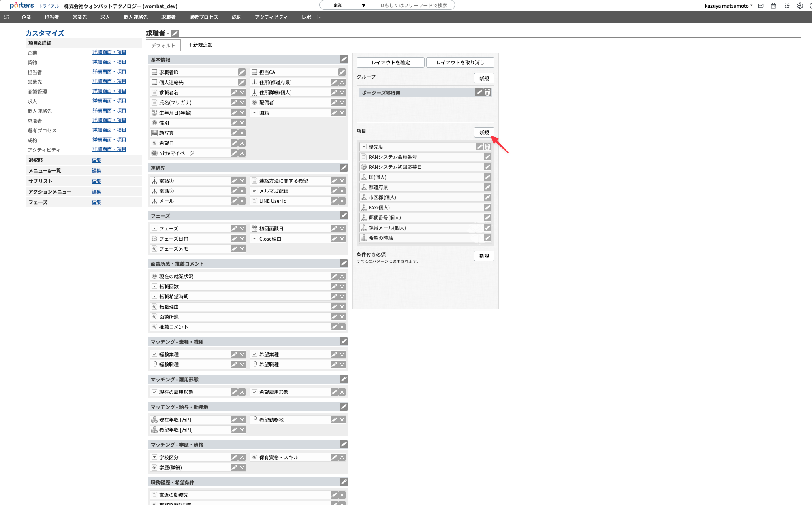This screenshot has height=505, width=812.
Task: Click the +新規追加 tab
Action: (201, 45)
